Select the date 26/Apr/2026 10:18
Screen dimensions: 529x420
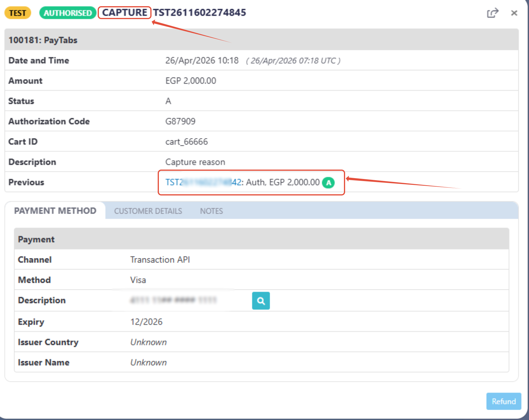(x=202, y=60)
